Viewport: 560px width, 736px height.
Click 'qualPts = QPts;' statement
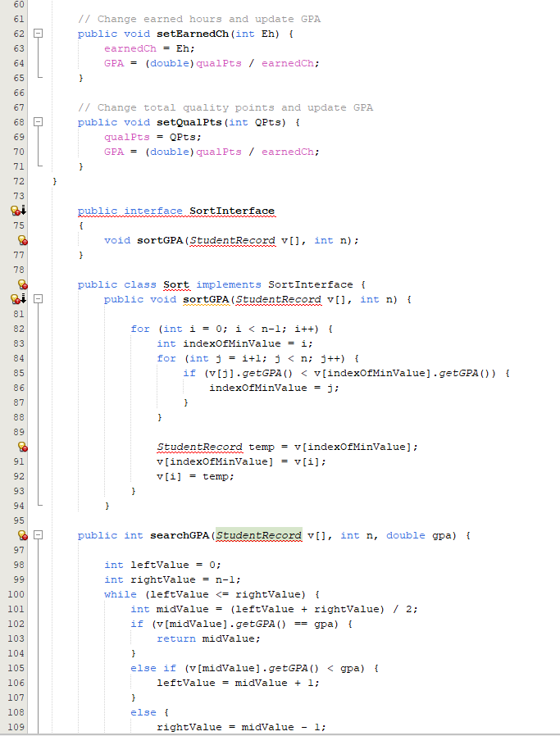pyautogui.click(x=153, y=137)
